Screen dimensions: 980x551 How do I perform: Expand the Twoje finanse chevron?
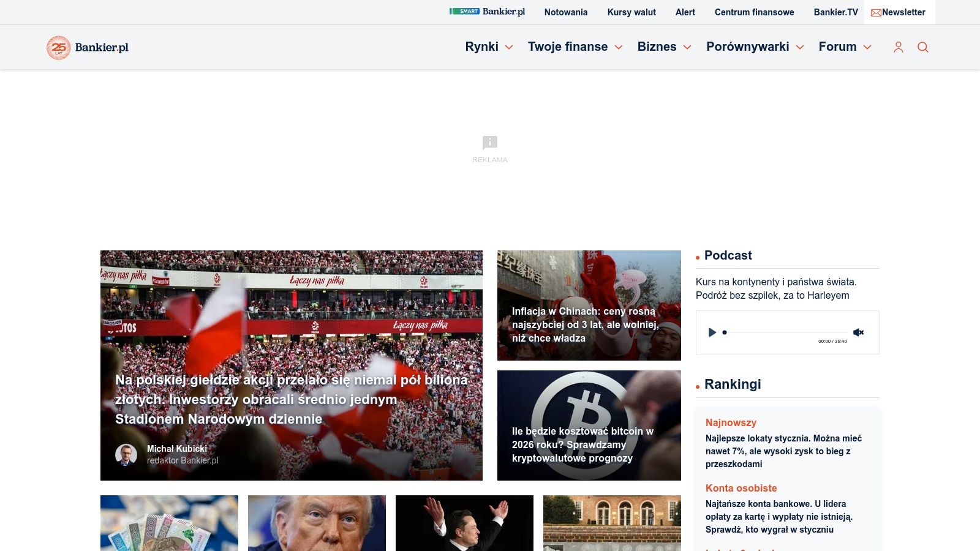coord(619,47)
